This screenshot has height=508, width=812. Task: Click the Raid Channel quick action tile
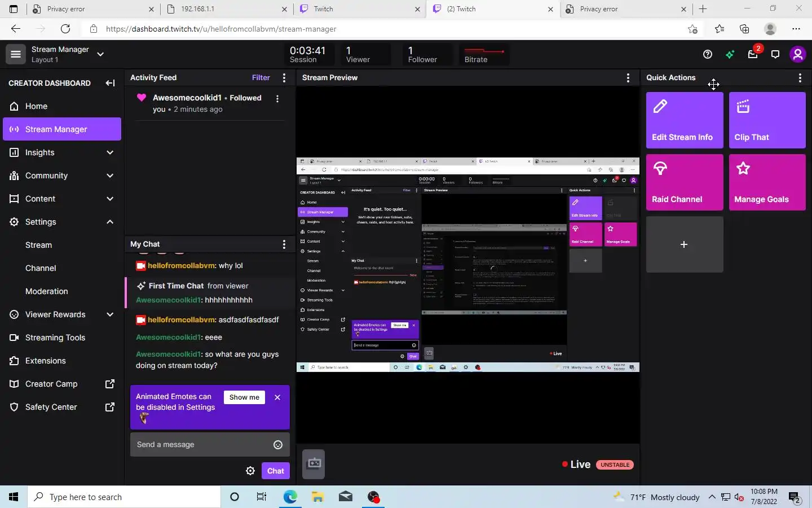pos(685,182)
